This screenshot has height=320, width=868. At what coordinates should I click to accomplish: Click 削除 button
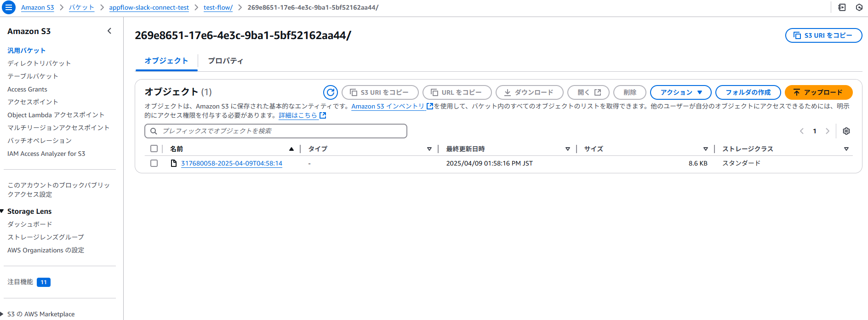click(630, 92)
